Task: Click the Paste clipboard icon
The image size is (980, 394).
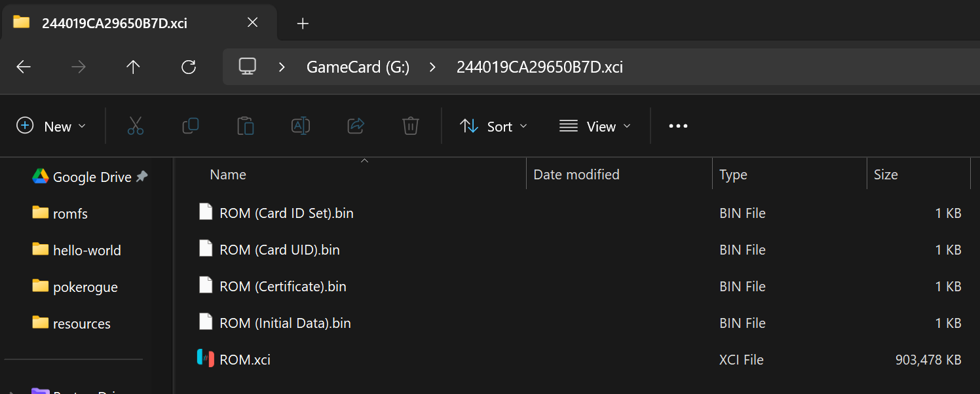Action: 246,126
